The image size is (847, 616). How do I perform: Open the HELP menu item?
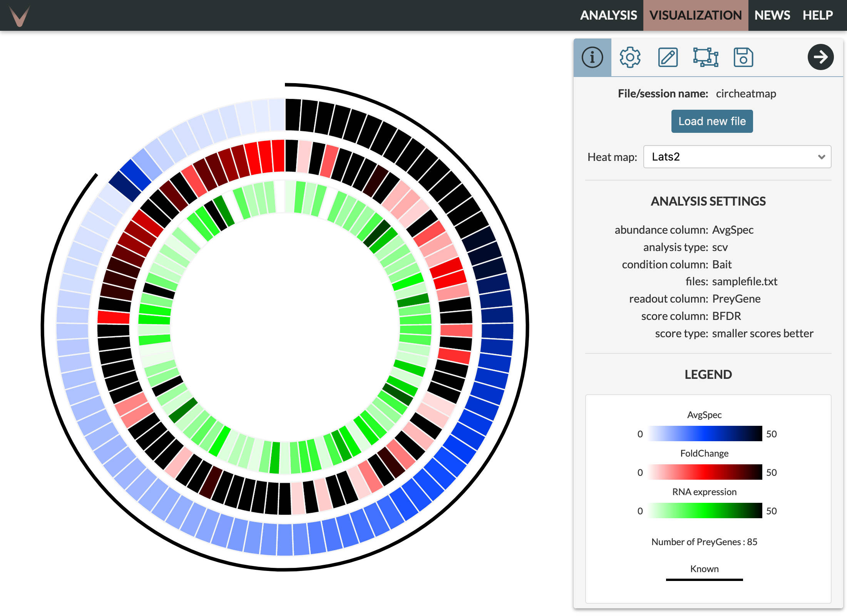(x=817, y=15)
